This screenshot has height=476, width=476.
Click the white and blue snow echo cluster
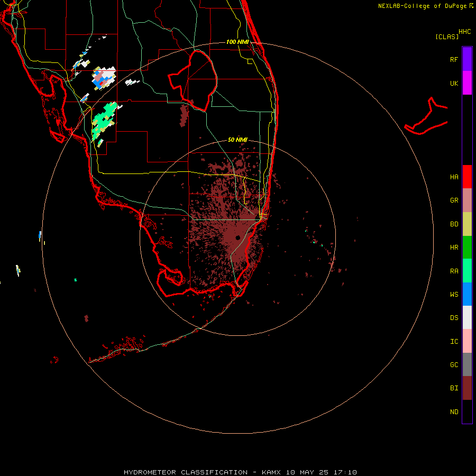(104, 78)
